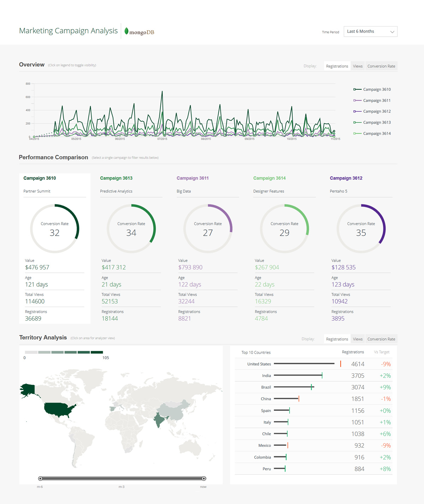Click the left timeline slider handle
424x504 pixels.
[x=40, y=479]
